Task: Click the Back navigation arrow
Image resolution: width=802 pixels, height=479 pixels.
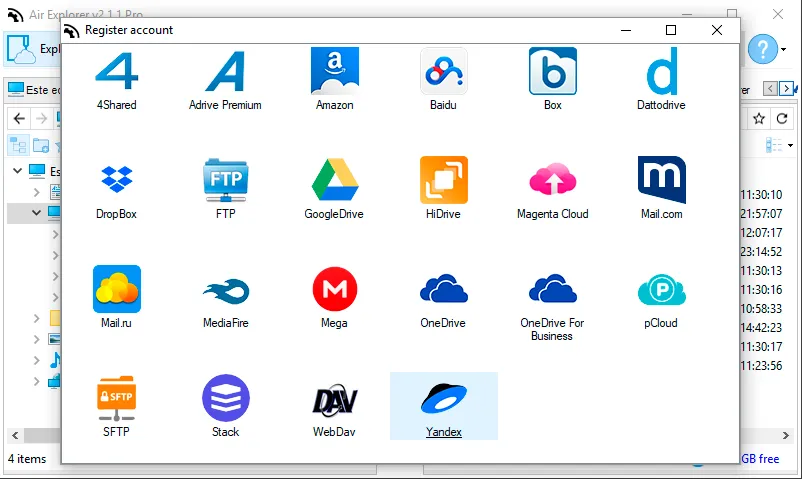Action: [19, 119]
